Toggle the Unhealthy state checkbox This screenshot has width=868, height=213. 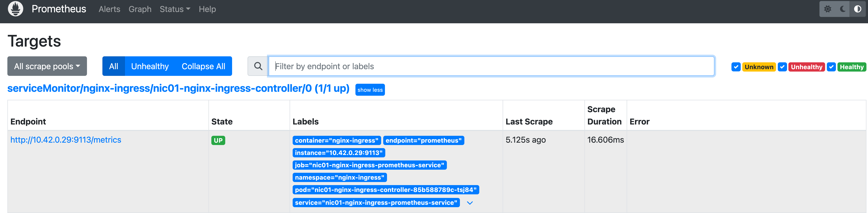tap(782, 67)
